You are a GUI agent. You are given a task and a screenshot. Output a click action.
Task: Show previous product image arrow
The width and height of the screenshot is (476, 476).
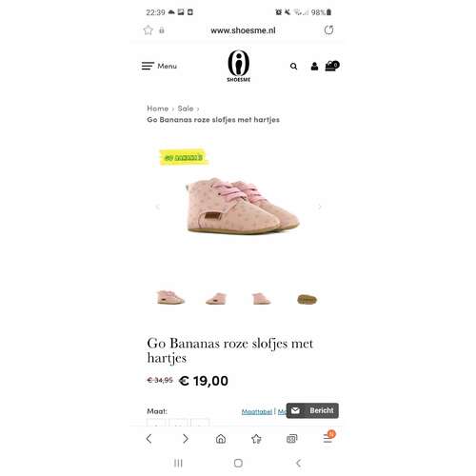coord(157,207)
